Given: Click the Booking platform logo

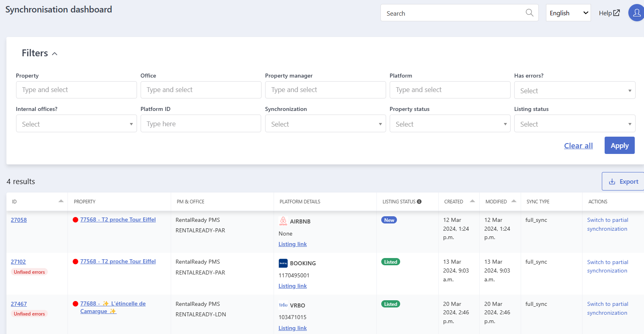Looking at the screenshot, I should (x=283, y=263).
